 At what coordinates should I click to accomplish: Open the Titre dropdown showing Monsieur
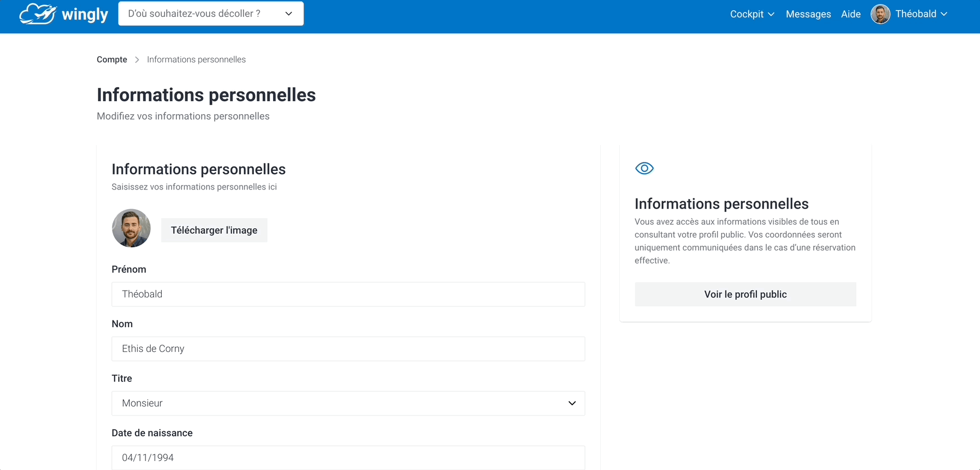tap(348, 404)
